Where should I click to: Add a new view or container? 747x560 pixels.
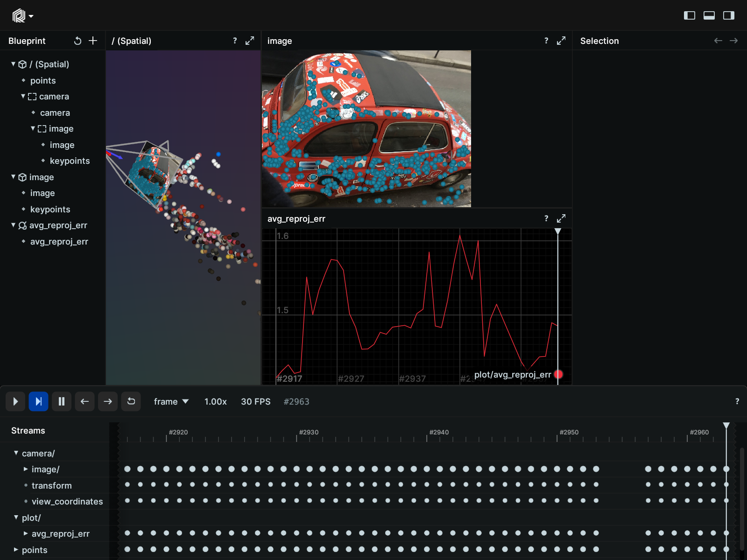[x=93, y=41]
